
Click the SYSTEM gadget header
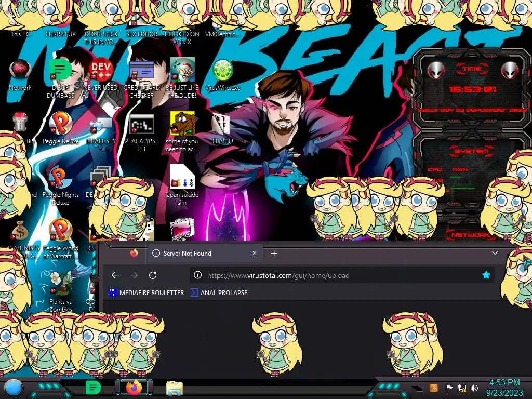pyautogui.click(x=472, y=151)
